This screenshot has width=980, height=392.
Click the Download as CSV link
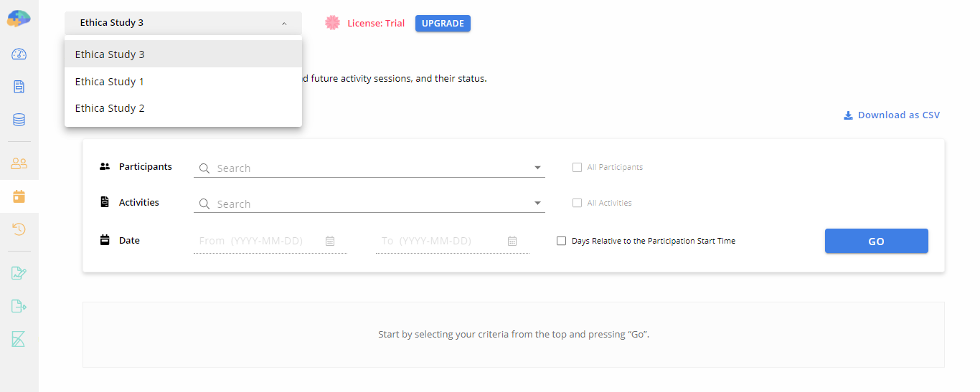point(891,115)
